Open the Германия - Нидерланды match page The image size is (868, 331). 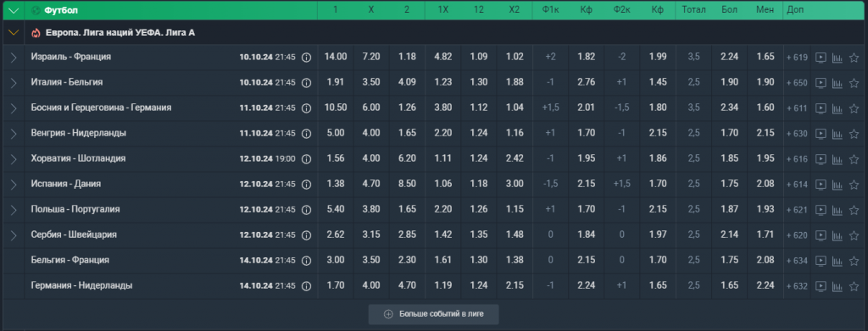point(82,285)
